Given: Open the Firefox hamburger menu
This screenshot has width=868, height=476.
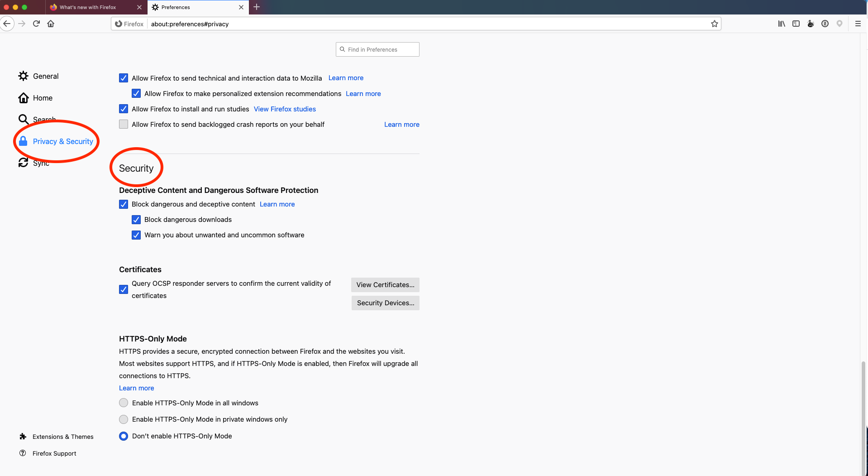Looking at the screenshot, I should (858, 24).
